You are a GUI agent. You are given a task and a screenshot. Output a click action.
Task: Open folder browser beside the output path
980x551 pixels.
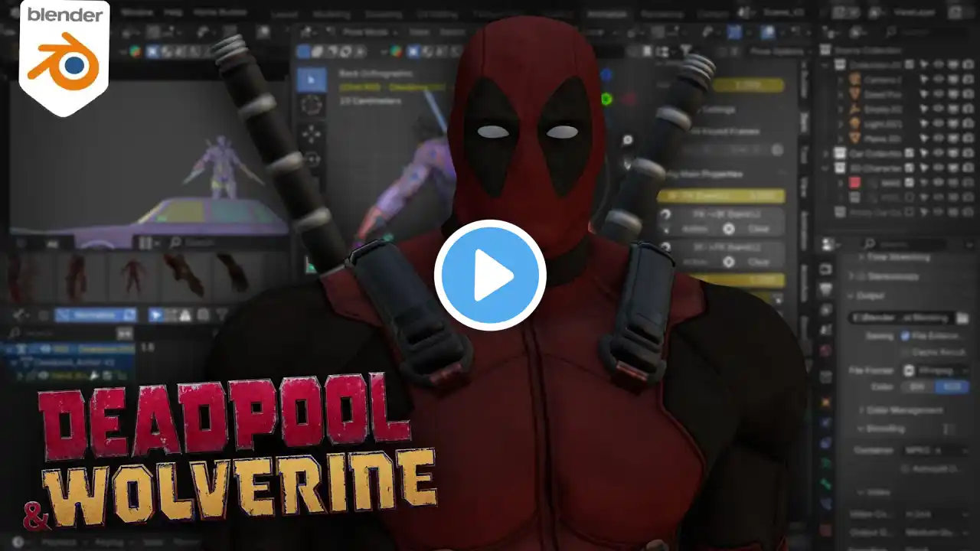[962, 318]
